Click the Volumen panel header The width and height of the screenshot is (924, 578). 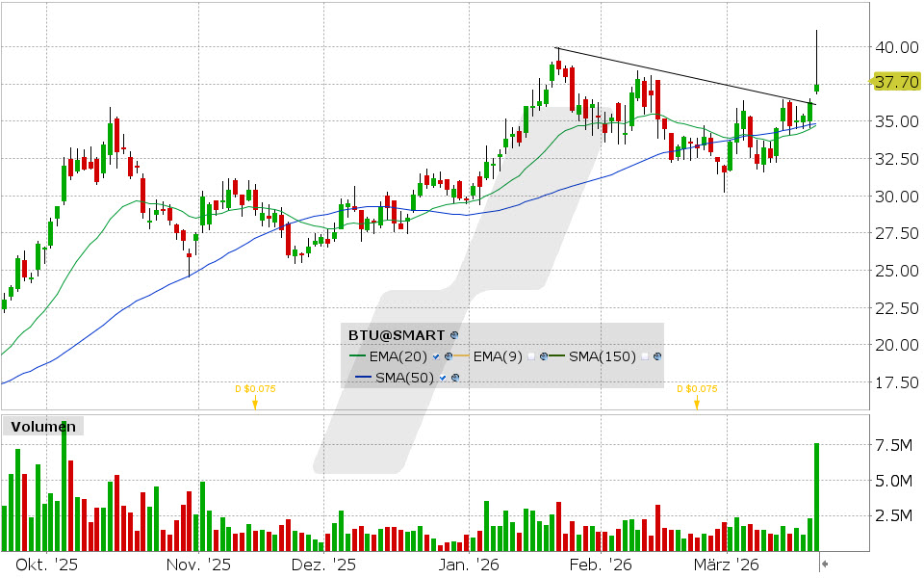click(x=42, y=426)
